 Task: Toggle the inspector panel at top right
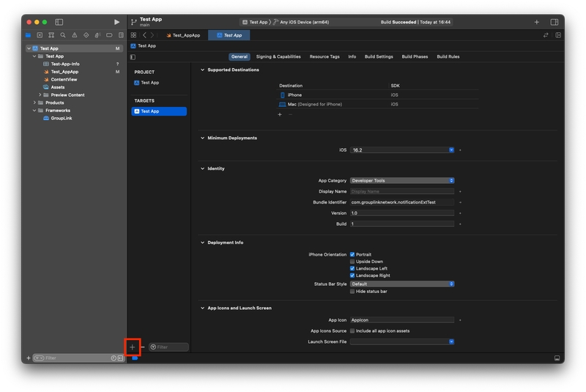pos(555,22)
